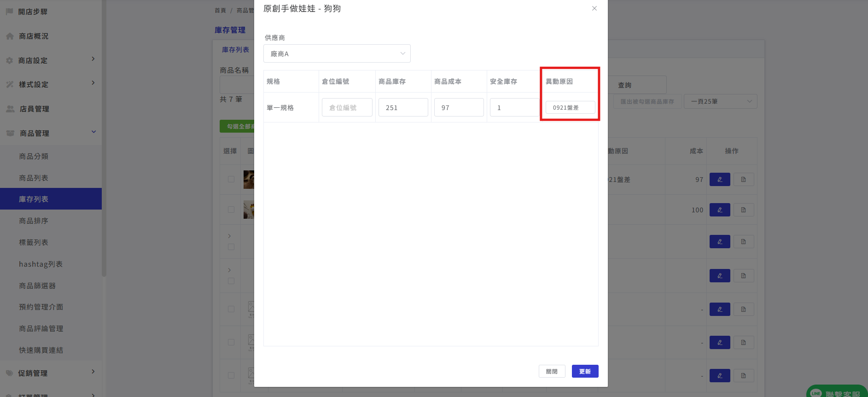Click the 促銷管理 tag icon
Viewport: 868px width, 397px height.
pyautogui.click(x=9, y=373)
